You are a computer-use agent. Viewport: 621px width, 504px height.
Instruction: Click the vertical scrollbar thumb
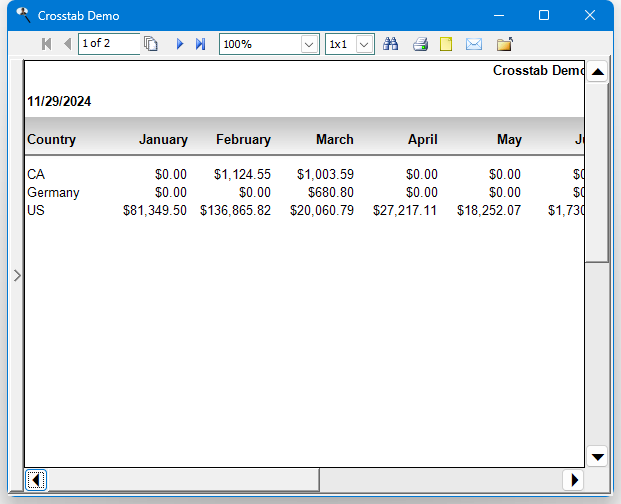(597, 172)
